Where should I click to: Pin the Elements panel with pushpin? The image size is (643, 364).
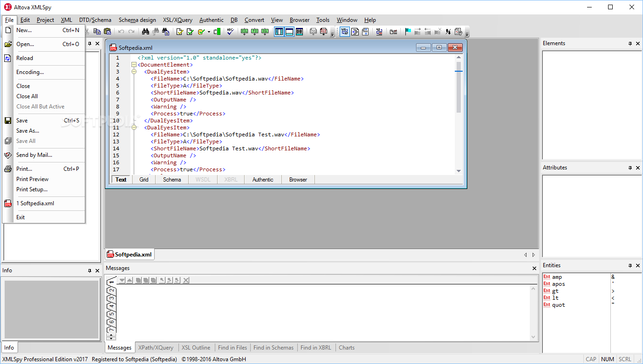[630, 43]
